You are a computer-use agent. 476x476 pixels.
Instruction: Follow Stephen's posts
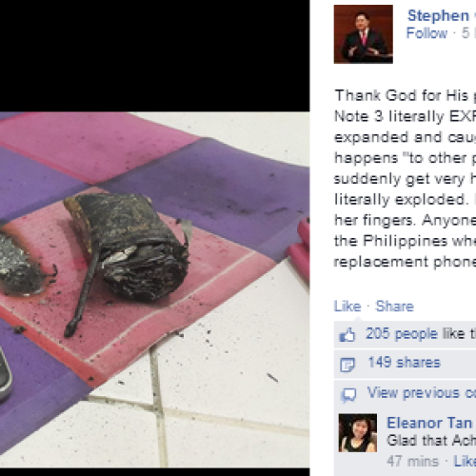click(426, 33)
